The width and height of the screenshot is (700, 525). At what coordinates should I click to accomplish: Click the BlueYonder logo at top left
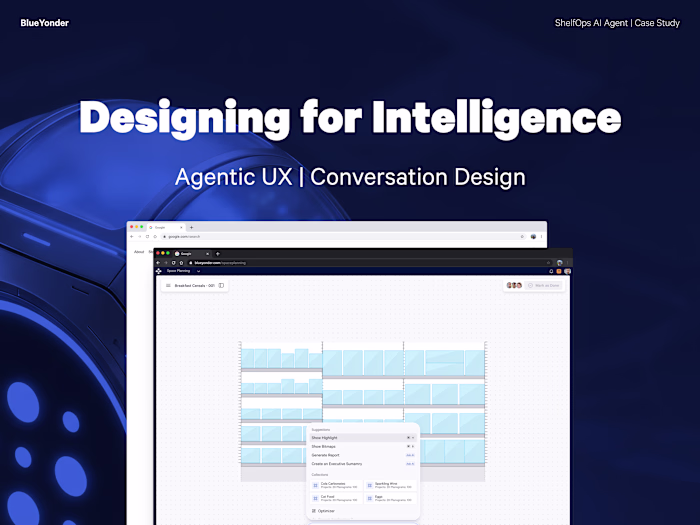point(45,23)
